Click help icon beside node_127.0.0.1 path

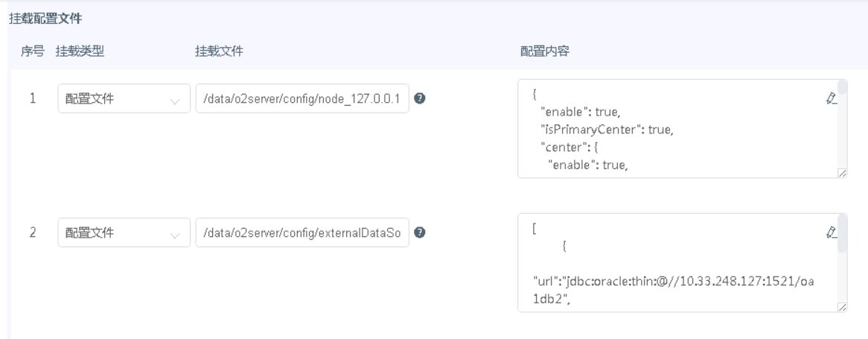(420, 98)
